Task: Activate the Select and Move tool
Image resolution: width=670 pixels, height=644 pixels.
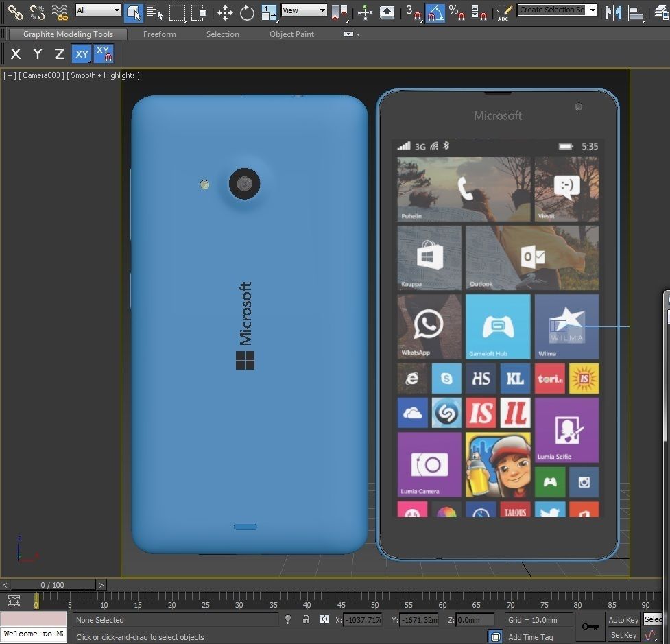Action: tap(225, 13)
